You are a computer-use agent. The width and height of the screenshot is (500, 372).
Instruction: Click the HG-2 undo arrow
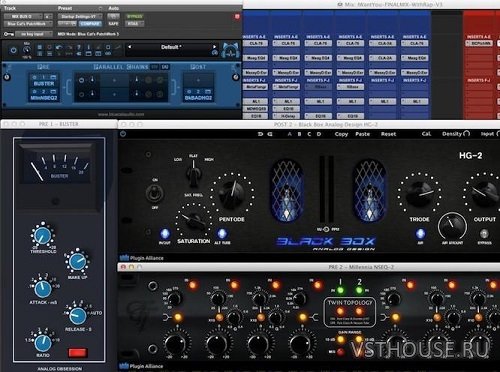[260, 134]
